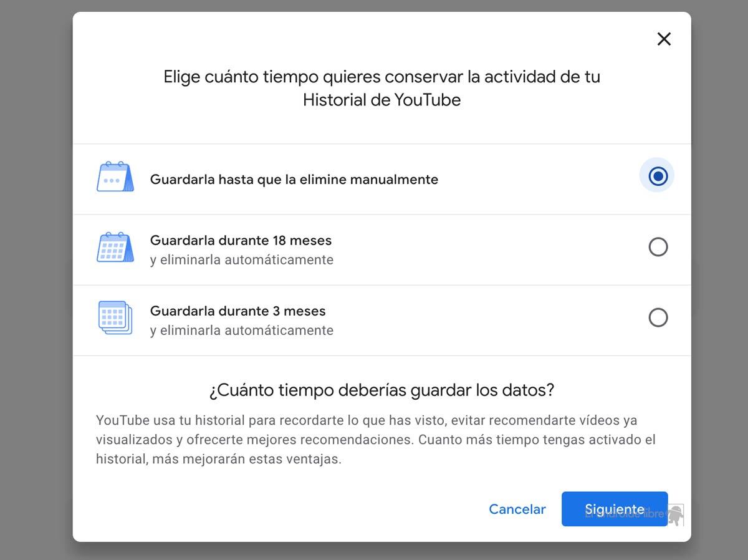
Task: Click the calendar icon for manual deletion
Action: pos(115,177)
